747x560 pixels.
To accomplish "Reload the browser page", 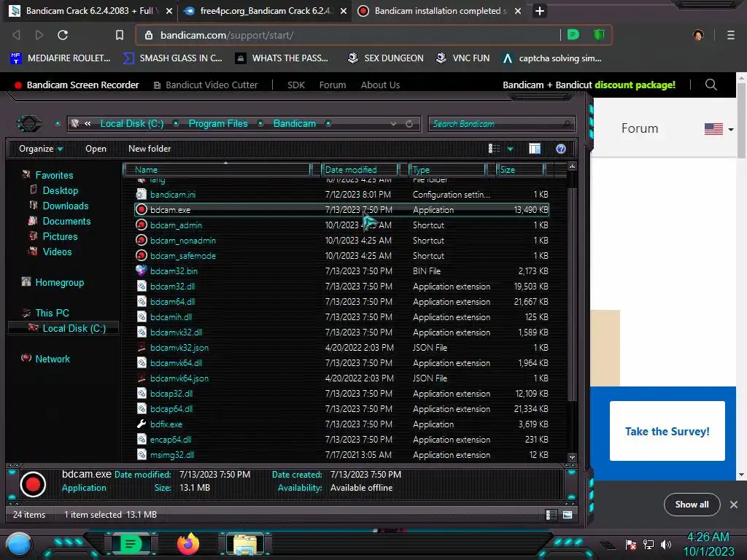I will [x=63, y=35].
